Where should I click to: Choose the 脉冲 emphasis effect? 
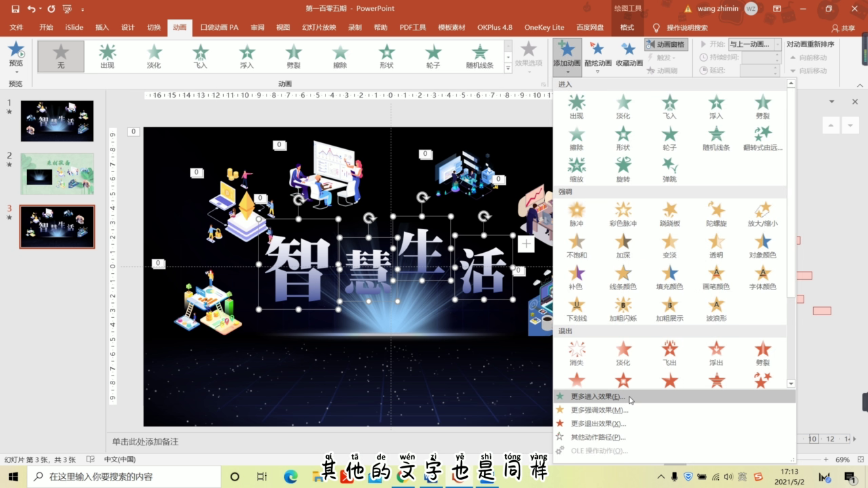coord(576,214)
